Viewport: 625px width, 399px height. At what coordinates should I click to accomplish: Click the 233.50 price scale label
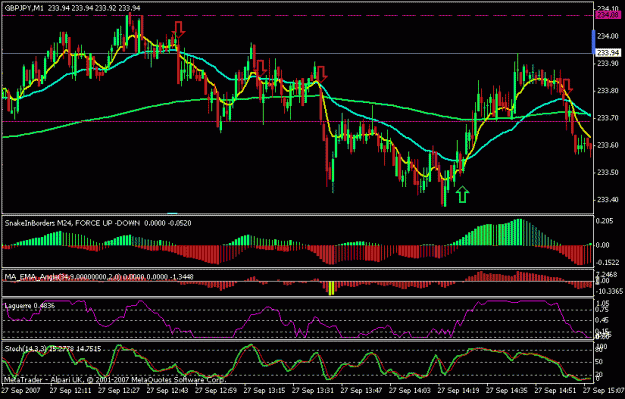point(607,173)
